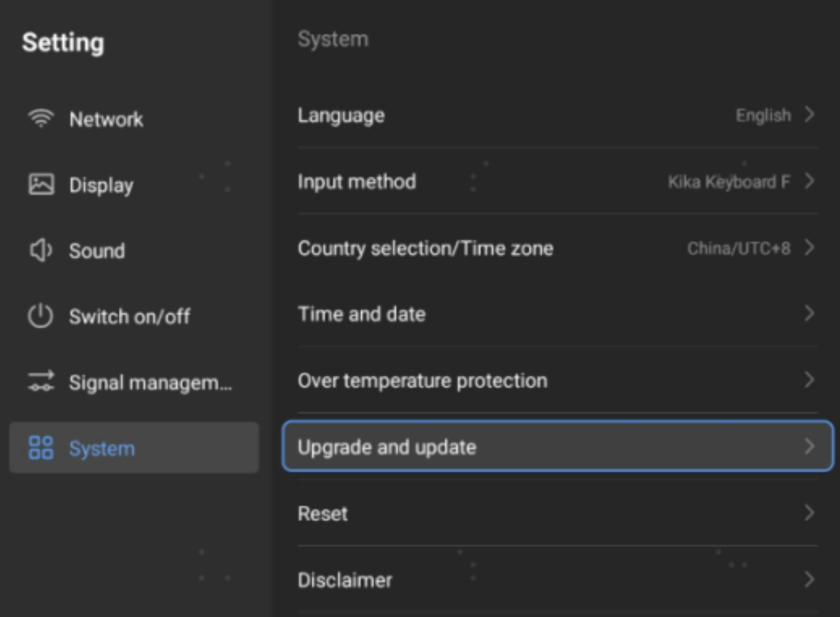
Task: Click the four-square icon beside System
Action: tap(41, 448)
